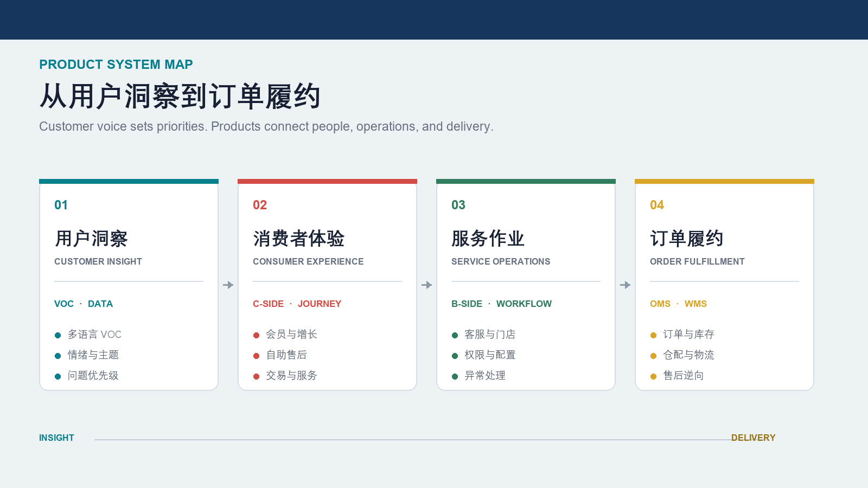The height and width of the screenshot is (488, 868).
Task: Click the DELIVERY label at the bottom
Action: (753, 438)
